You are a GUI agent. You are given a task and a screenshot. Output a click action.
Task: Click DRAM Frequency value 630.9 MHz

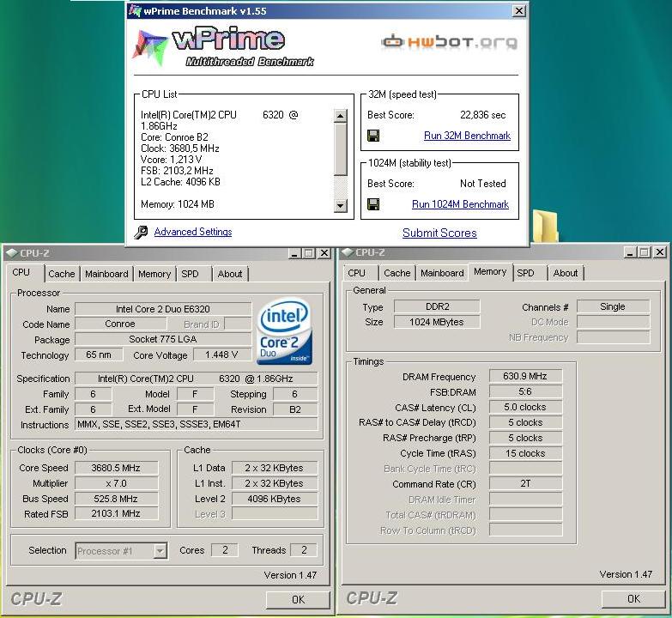click(x=525, y=376)
